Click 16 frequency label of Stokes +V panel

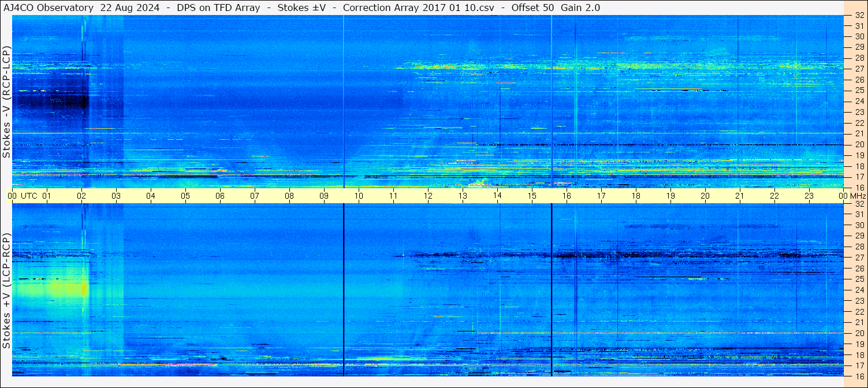click(x=859, y=376)
